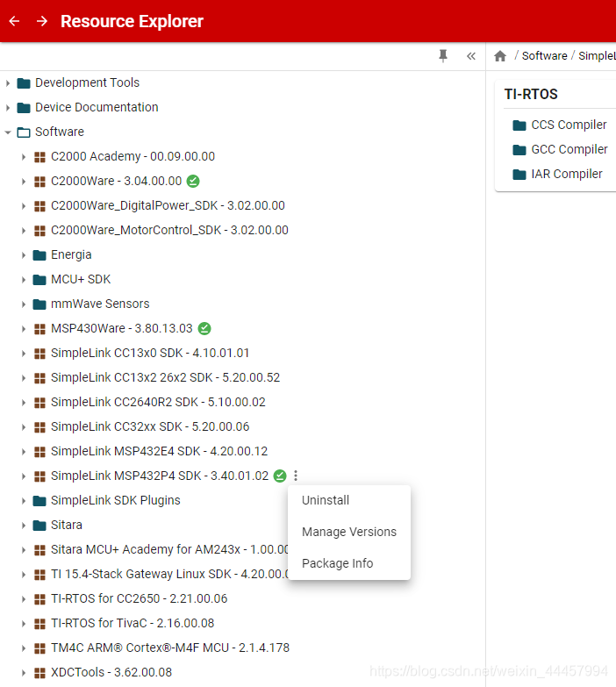
Task: Expand the SimpleLink CC32xx SDK node
Action: tap(23, 426)
